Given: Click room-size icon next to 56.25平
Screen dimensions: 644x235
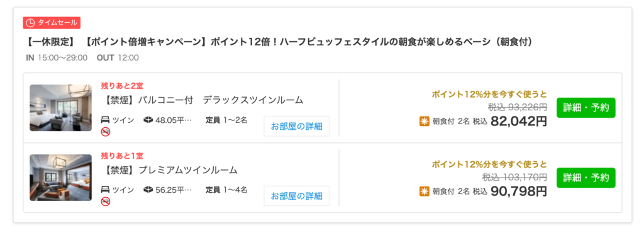Looking at the screenshot, I should [x=148, y=190].
